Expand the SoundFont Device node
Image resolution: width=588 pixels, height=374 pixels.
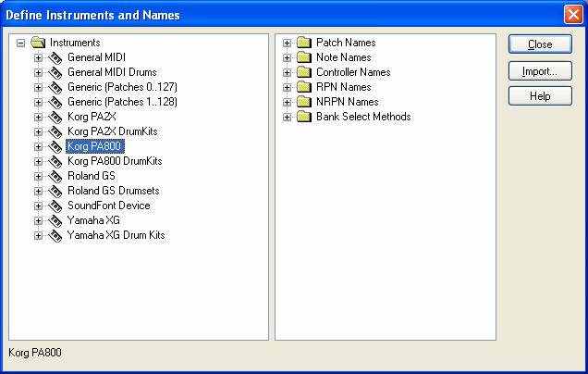point(38,206)
